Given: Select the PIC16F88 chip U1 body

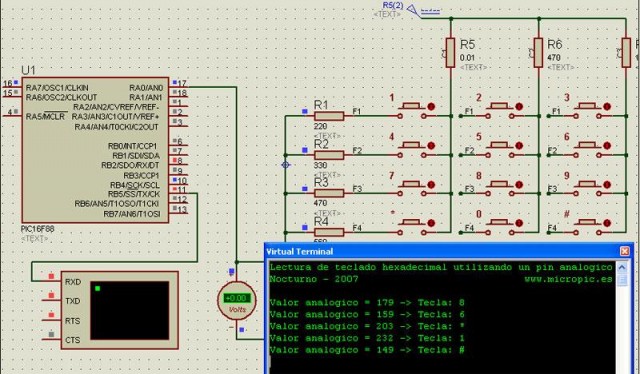Looking at the screenshot, I should [96, 150].
